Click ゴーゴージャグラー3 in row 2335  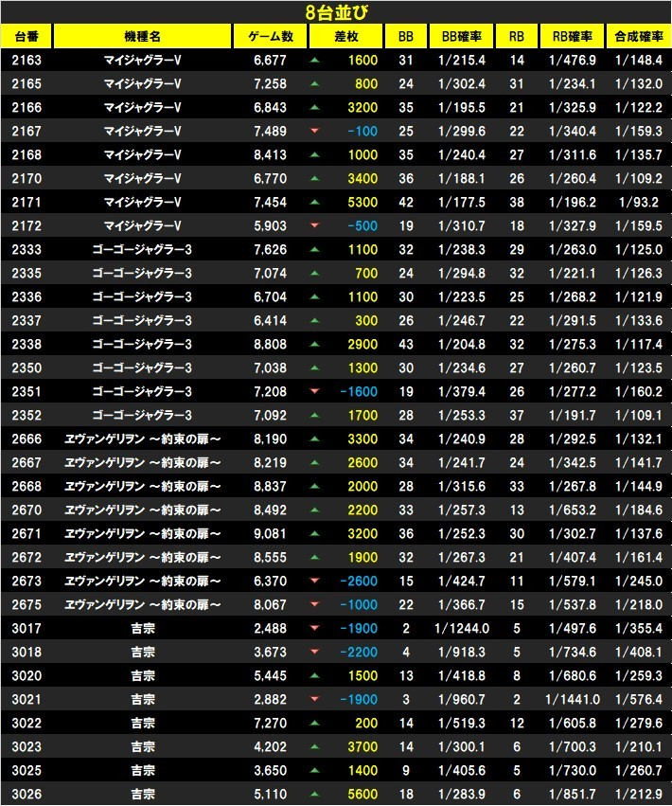coord(142,273)
